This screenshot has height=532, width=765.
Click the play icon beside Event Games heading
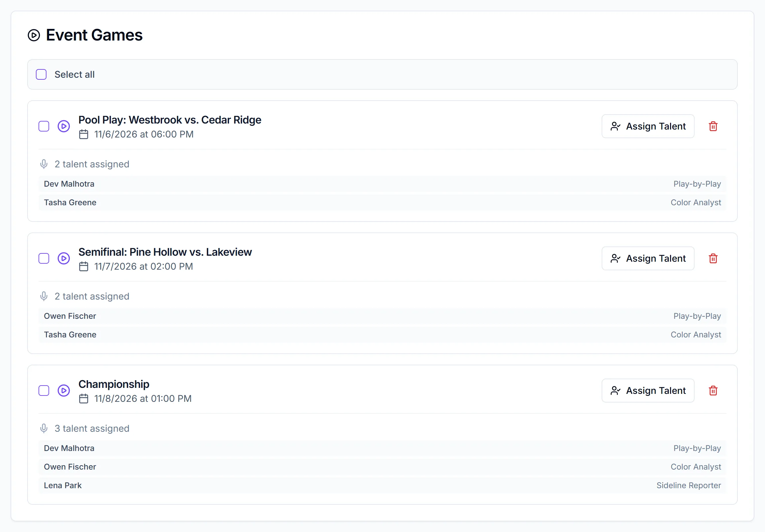(34, 35)
